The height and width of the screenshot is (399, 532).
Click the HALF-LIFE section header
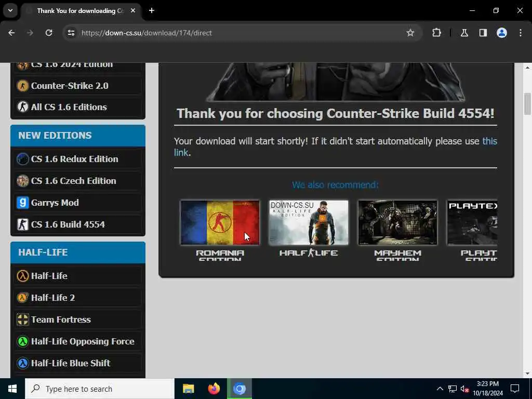(x=78, y=252)
